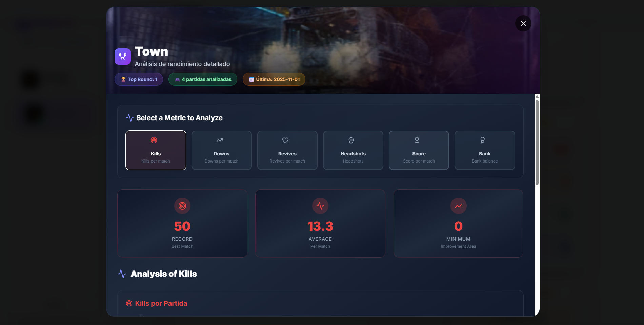The width and height of the screenshot is (644, 325).
Task: Click the Última 2025-11-01 date badge
Action: coord(274,79)
